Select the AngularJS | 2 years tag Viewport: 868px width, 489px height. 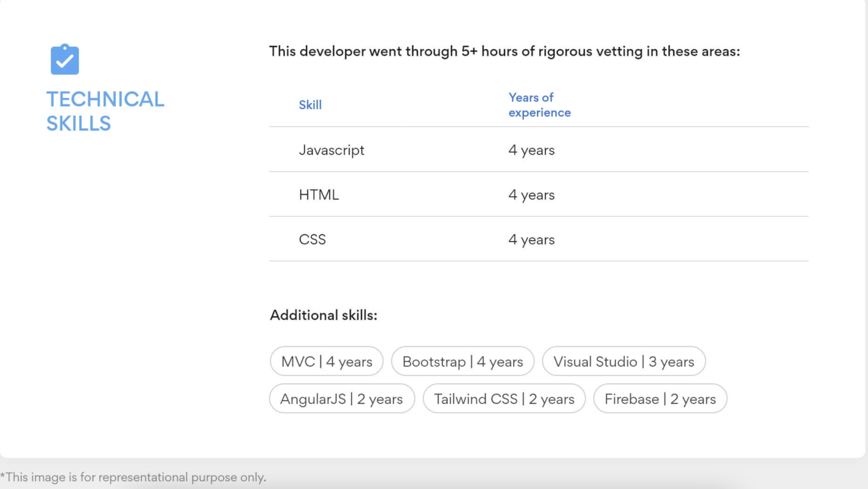pos(341,399)
